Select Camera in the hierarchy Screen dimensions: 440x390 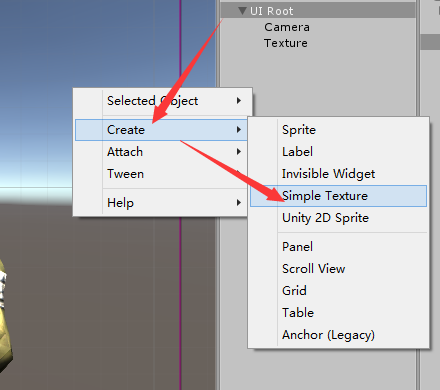(x=287, y=27)
